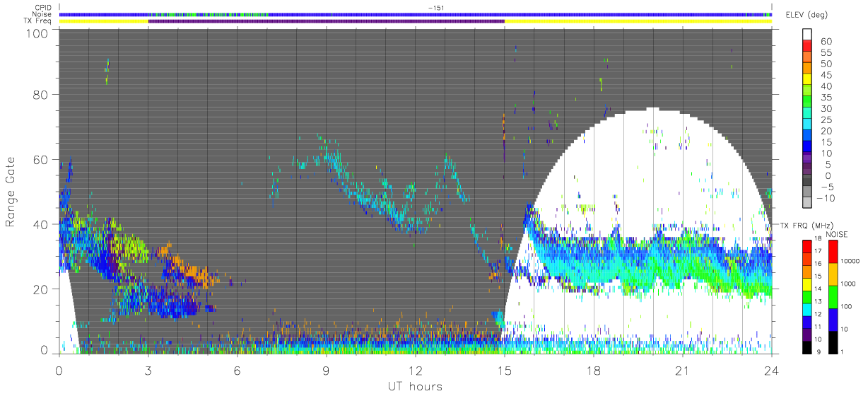Click the -151 CPID value text

(435, 8)
